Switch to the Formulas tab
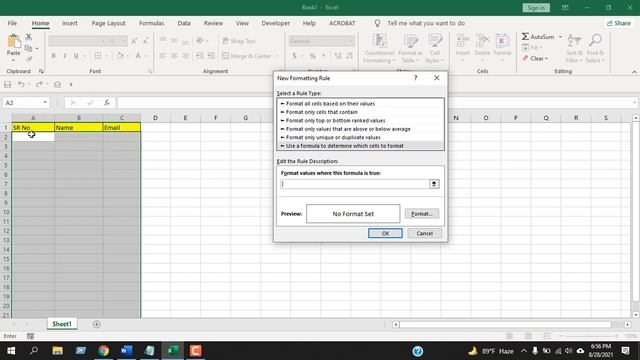 tap(151, 23)
